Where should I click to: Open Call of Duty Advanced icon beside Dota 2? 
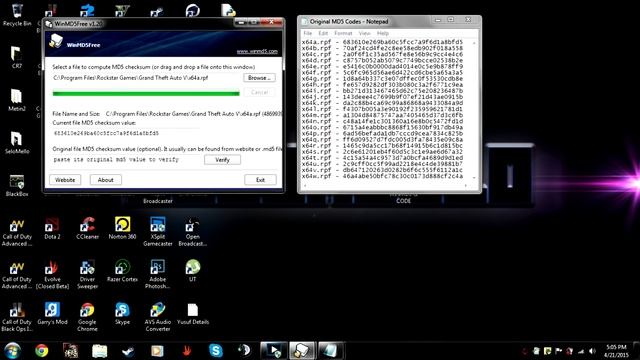[x=17, y=231]
